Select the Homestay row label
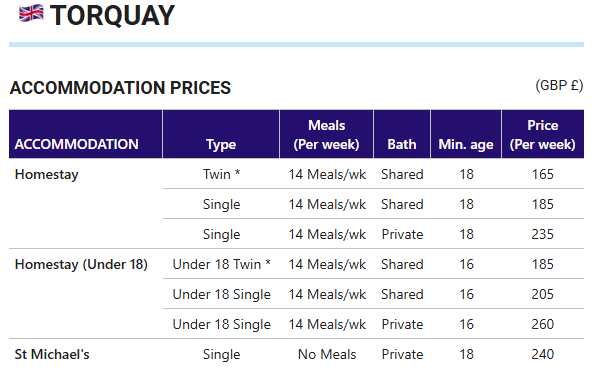 coord(47,174)
